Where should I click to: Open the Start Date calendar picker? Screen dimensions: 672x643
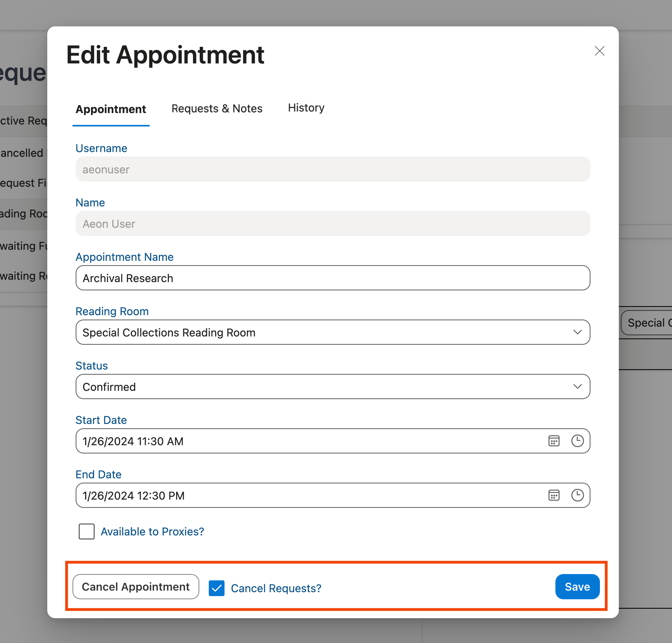point(554,441)
